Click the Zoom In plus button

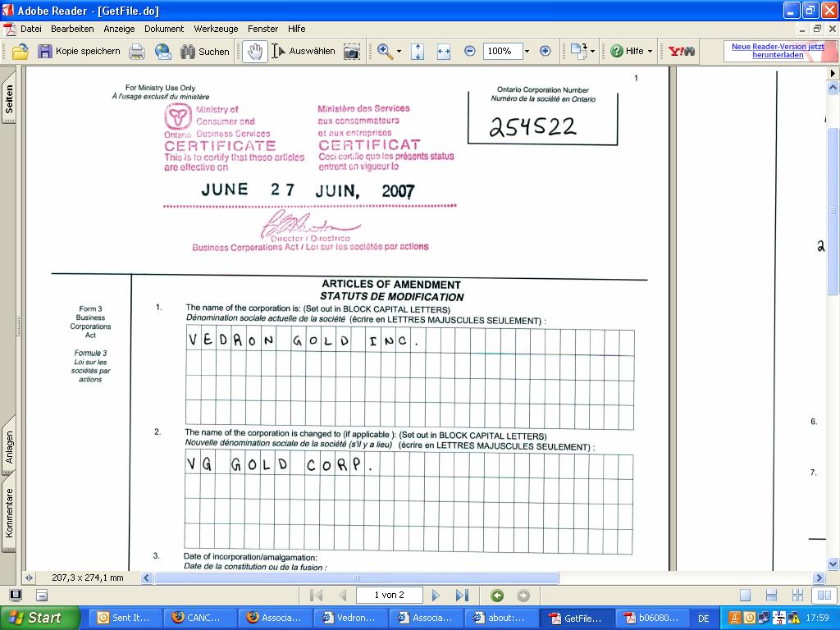click(x=546, y=51)
